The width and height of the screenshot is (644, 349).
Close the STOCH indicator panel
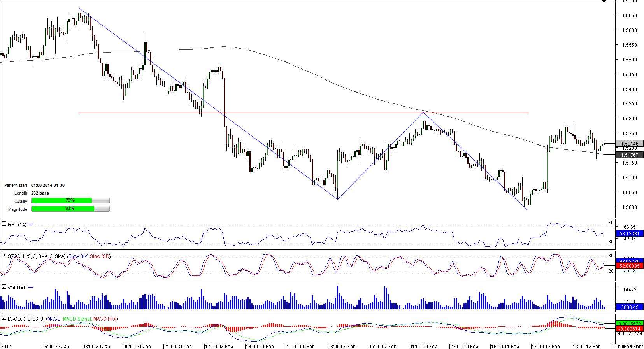[x=4, y=256]
